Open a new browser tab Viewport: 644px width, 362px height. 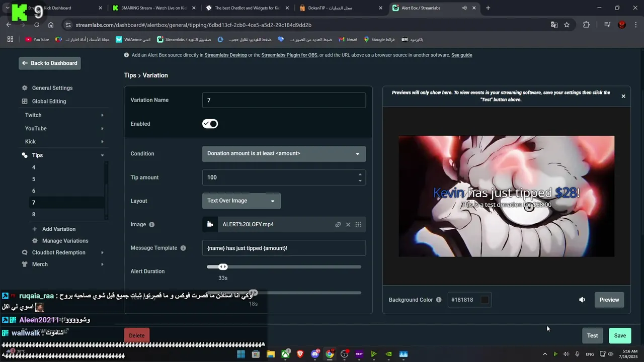click(488, 8)
